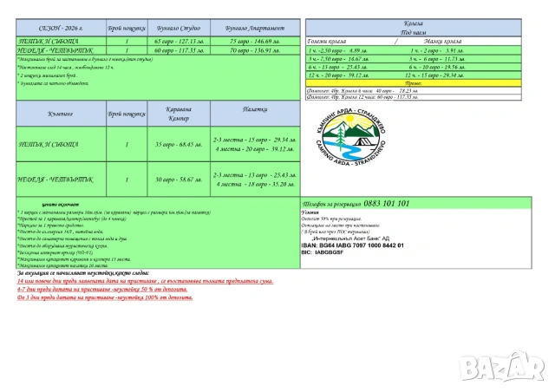Image resolution: width=555 pixels, height=392 pixels.
Task: Select '6 ч. - 10 евро - 19.56 лв.' bike rate
Action: (437, 67)
